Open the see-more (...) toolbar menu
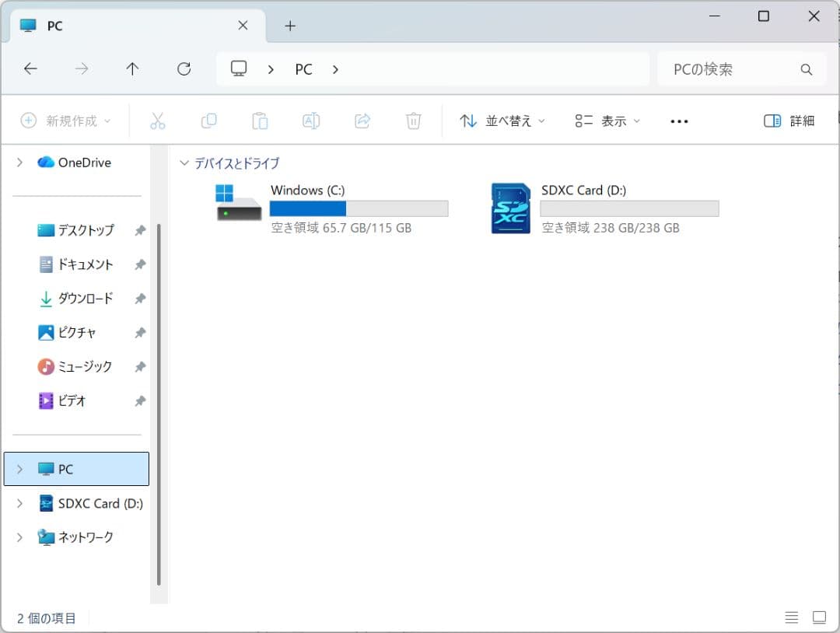The width and height of the screenshot is (840, 633). click(x=678, y=121)
